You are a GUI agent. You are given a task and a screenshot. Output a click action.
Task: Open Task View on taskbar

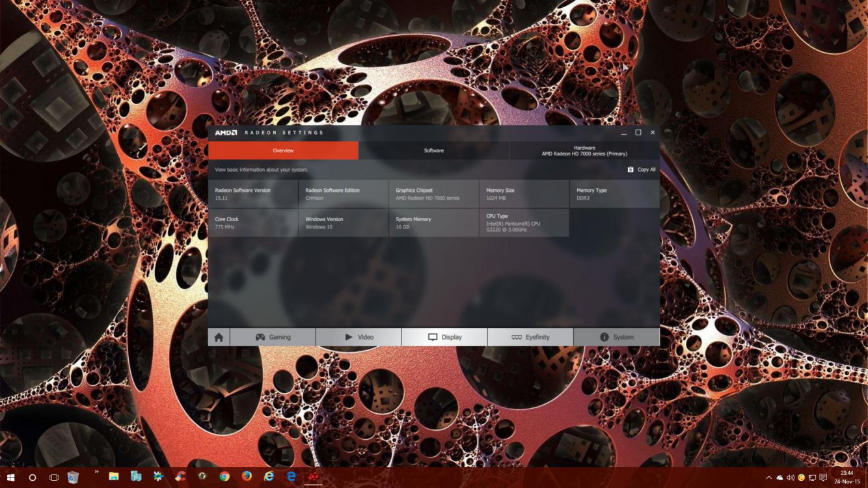click(54, 478)
